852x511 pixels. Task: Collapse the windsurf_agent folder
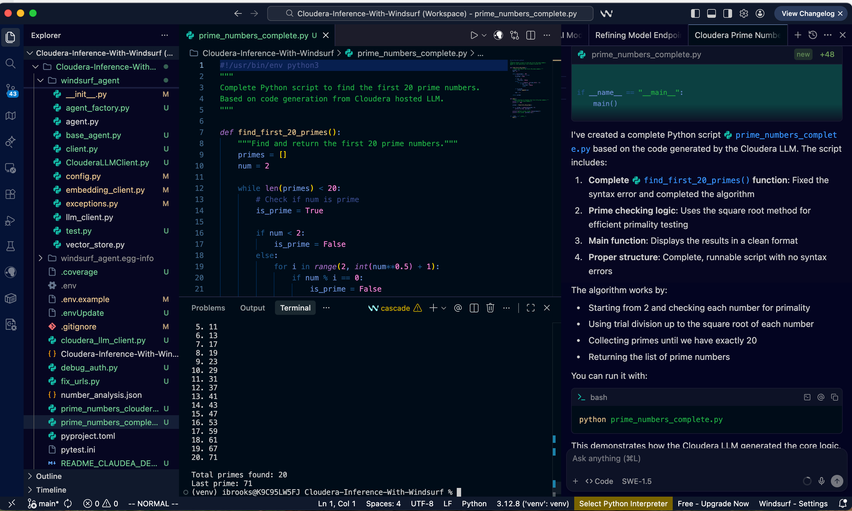(x=41, y=80)
